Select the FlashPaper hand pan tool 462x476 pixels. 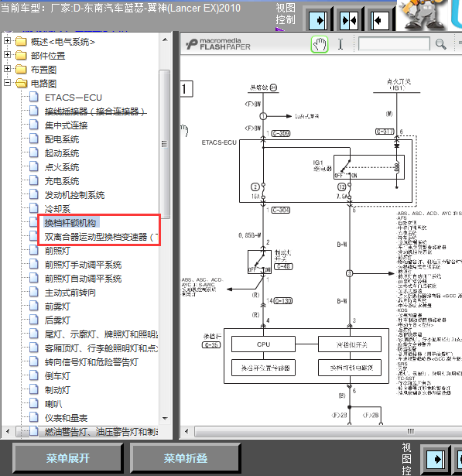(320, 45)
